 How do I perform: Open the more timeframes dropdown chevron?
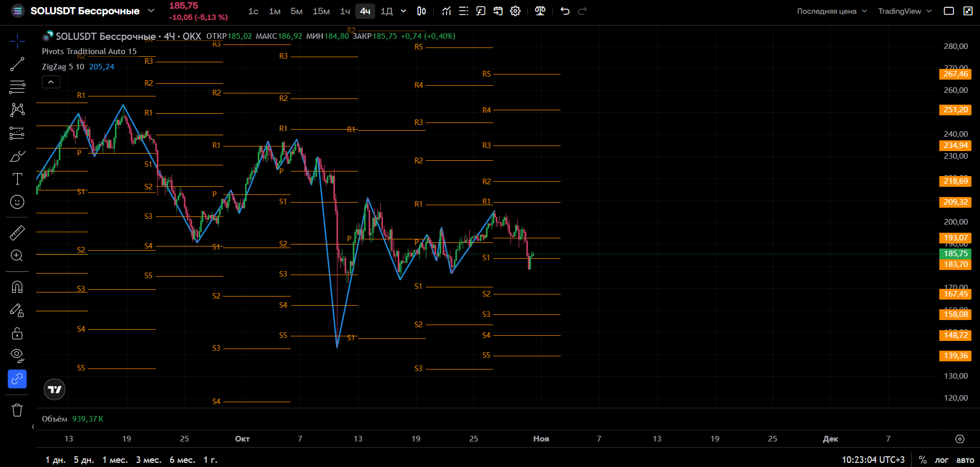(x=404, y=11)
